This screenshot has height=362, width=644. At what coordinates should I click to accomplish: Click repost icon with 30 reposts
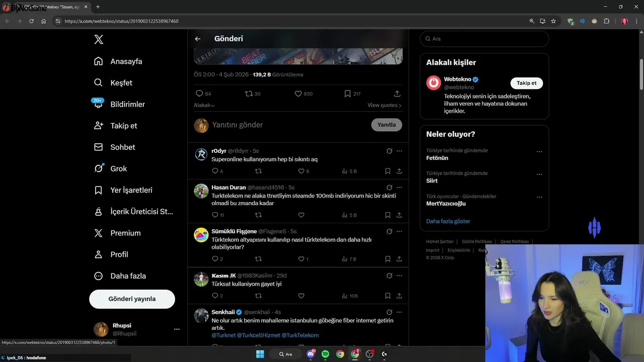pyautogui.click(x=249, y=94)
